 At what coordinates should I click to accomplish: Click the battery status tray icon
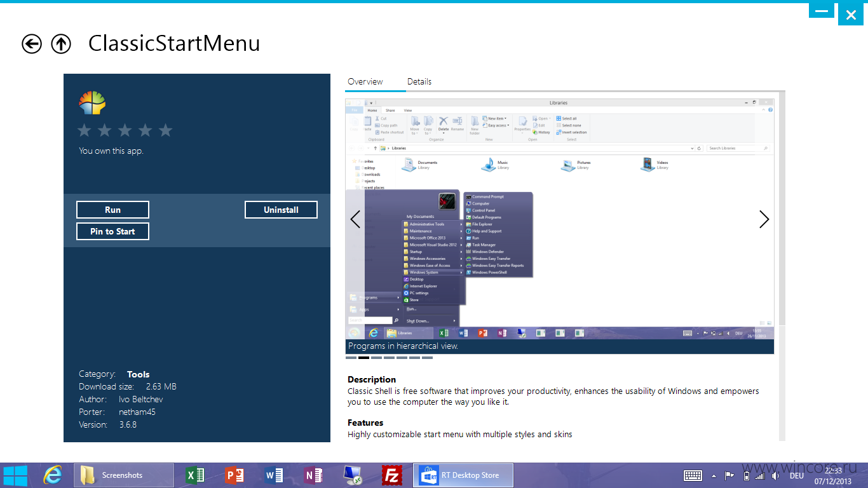[746, 475]
